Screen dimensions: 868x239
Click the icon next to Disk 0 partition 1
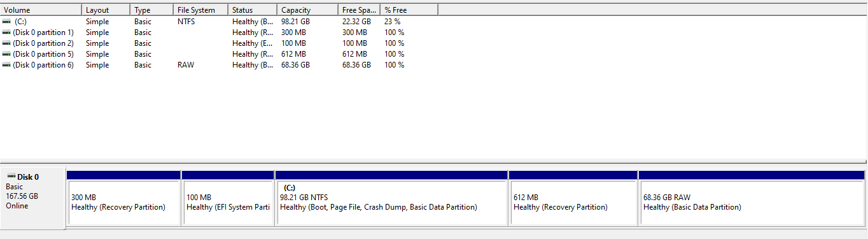coord(6,33)
